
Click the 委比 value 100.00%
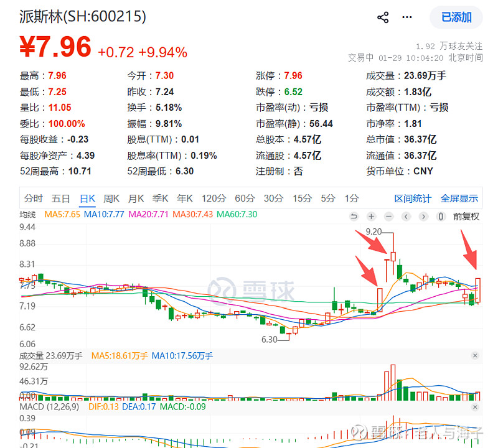pyautogui.click(x=67, y=123)
